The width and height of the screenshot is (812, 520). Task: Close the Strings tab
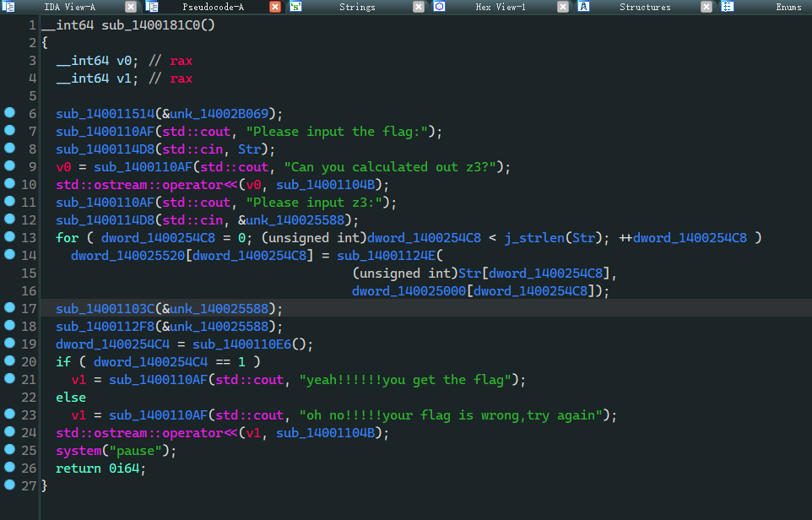(419, 7)
